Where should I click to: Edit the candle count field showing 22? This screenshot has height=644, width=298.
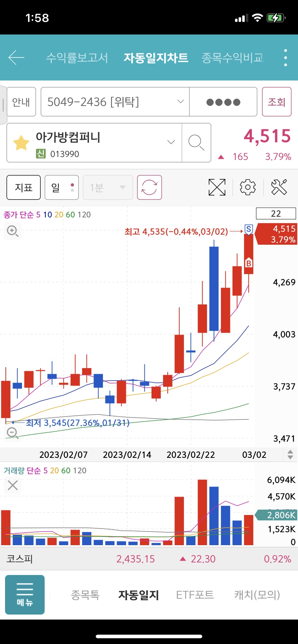click(276, 213)
